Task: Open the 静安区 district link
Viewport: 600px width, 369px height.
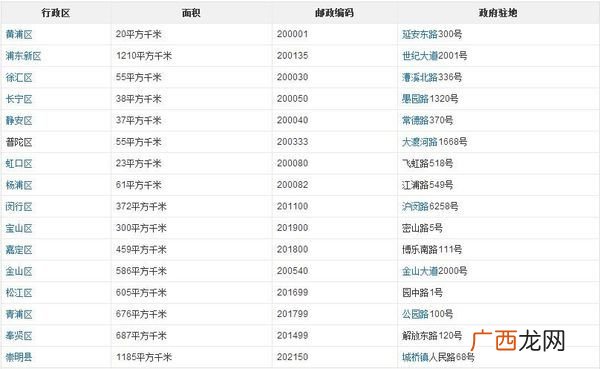Action: click(19, 121)
